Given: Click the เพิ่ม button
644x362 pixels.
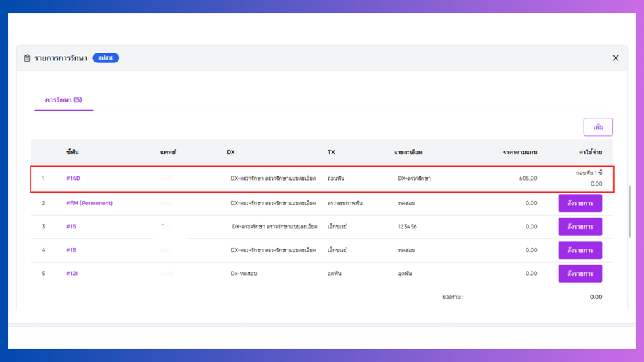Looking at the screenshot, I should [x=598, y=127].
